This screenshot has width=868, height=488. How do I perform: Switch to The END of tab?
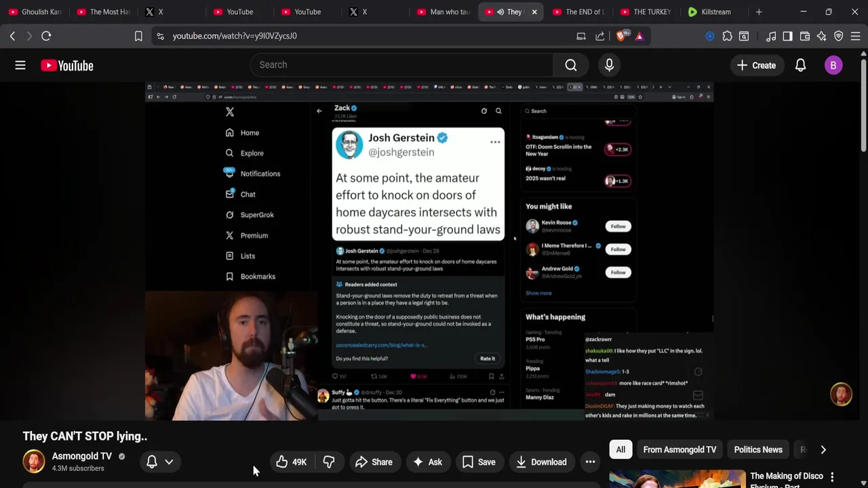click(578, 12)
